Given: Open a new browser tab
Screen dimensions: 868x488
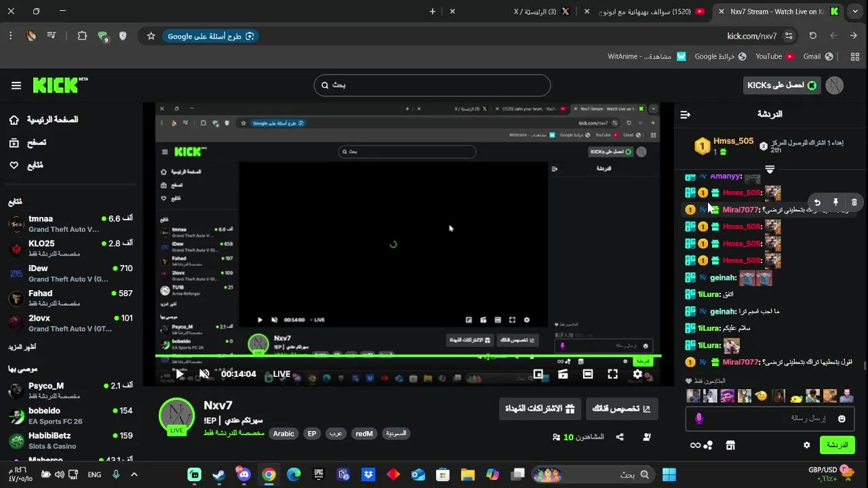Looking at the screenshot, I should click(433, 12).
